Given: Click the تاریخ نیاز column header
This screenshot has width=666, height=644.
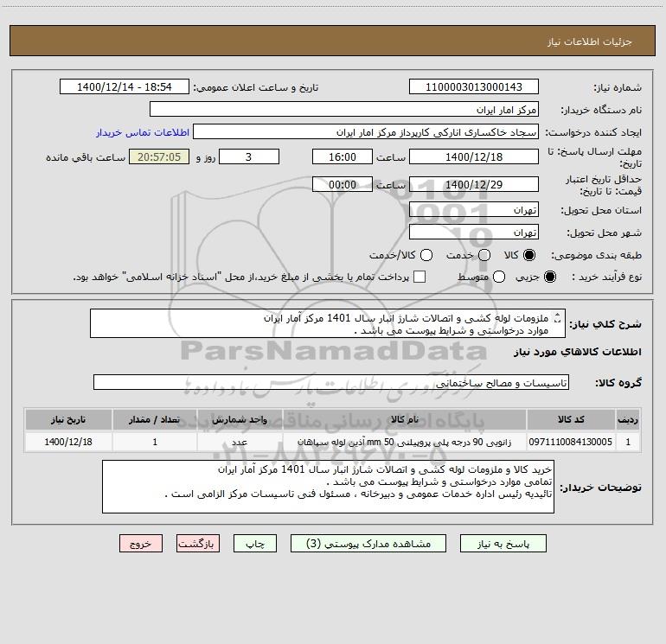Looking at the screenshot, I should click(68, 419).
